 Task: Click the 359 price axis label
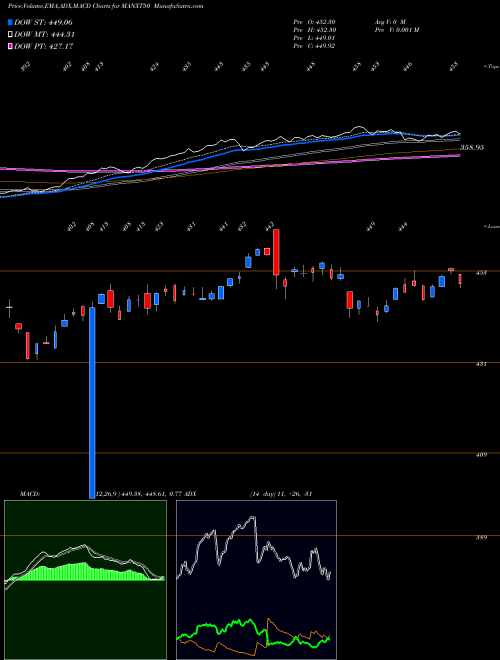[x=481, y=538]
